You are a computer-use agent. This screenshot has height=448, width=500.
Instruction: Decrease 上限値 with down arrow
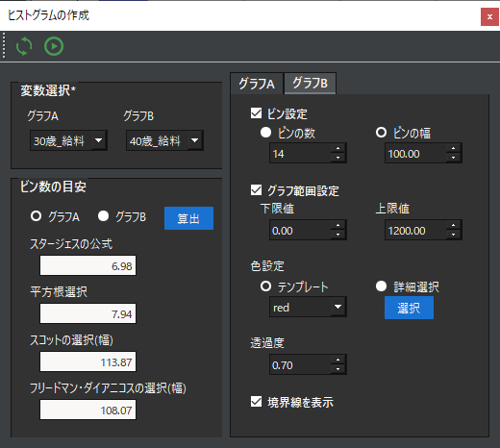453,235
